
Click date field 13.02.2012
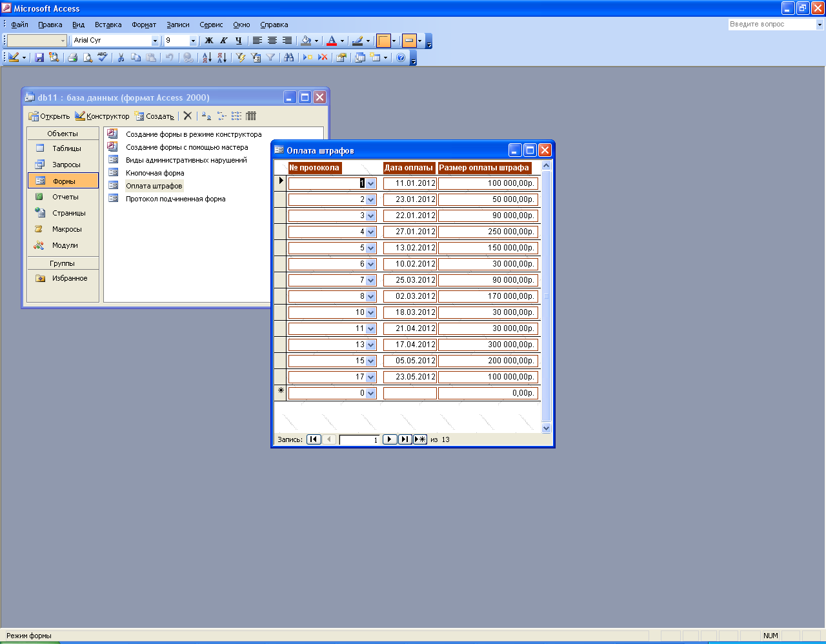coord(410,248)
